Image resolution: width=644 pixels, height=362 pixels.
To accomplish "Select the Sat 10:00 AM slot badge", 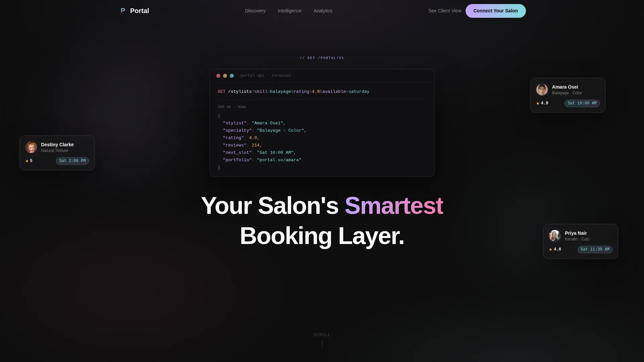I will pos(582,103).
